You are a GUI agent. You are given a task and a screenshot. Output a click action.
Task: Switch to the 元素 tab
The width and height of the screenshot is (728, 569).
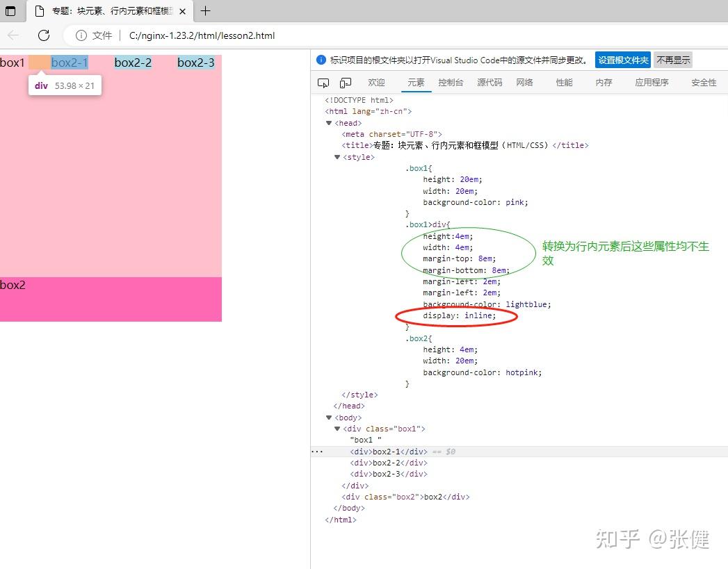416,83
